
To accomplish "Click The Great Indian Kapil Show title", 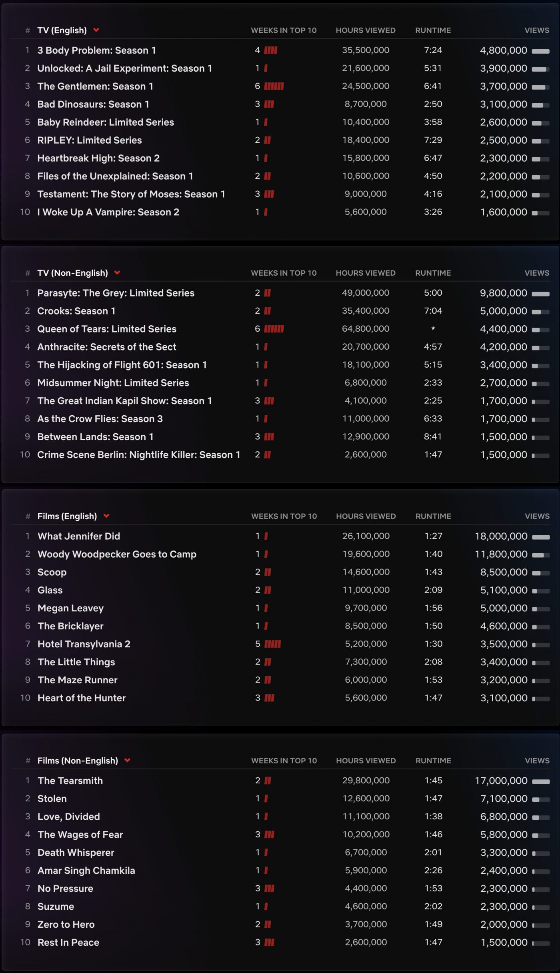I will (x=124, y=401).
